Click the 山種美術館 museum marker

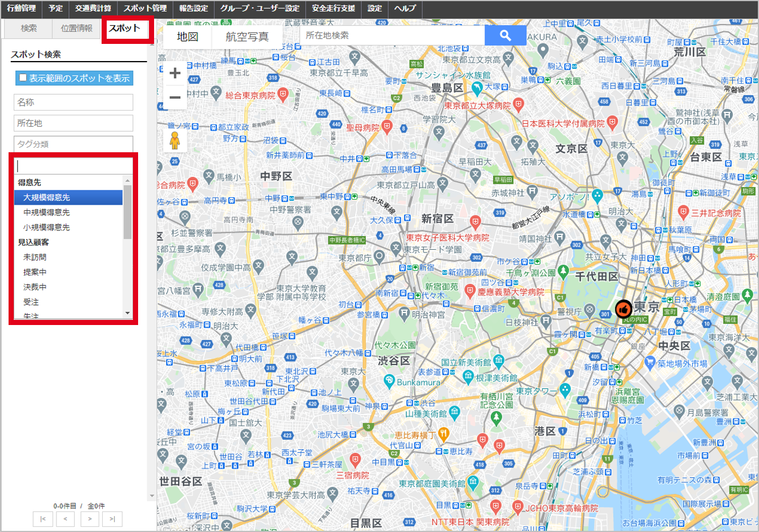(454, 412)
